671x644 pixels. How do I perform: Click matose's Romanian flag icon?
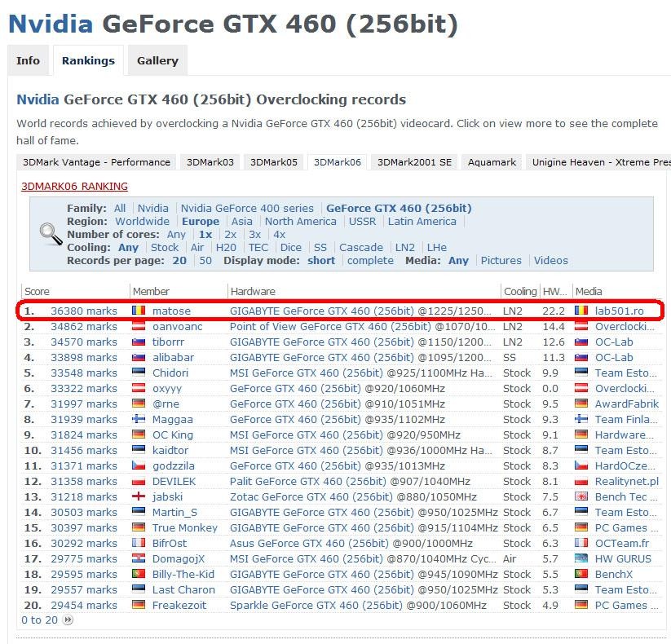139,311
